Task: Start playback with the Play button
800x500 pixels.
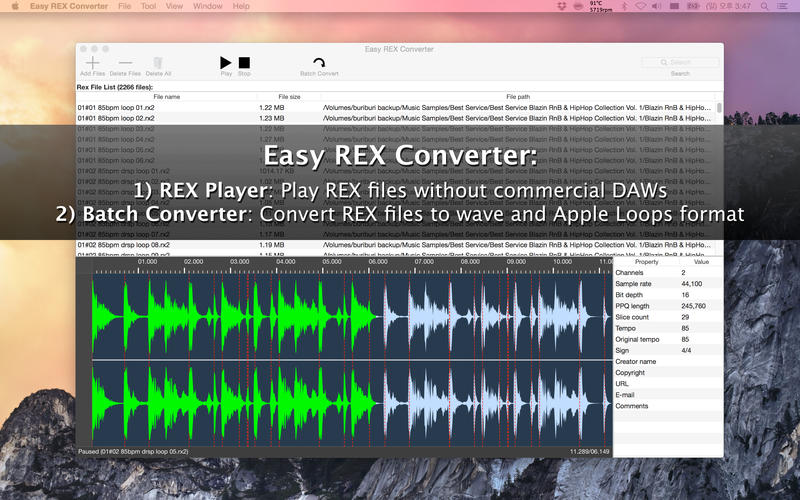Action: [x=226, y=63]
